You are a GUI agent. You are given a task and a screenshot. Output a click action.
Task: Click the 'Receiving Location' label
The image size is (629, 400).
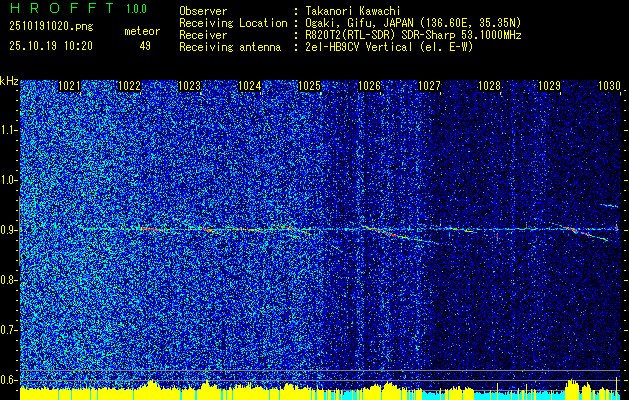233,23
